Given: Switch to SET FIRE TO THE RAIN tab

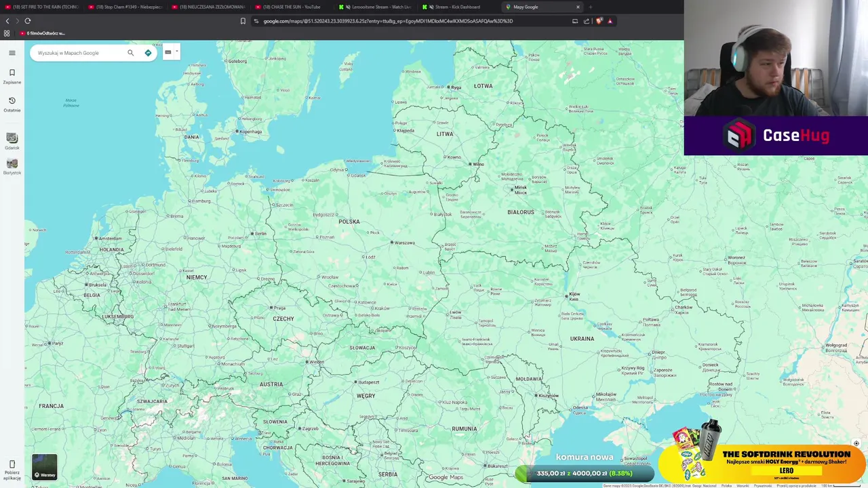Looking at the screenshot, I should pyautogui.click(x=42, y=7).
